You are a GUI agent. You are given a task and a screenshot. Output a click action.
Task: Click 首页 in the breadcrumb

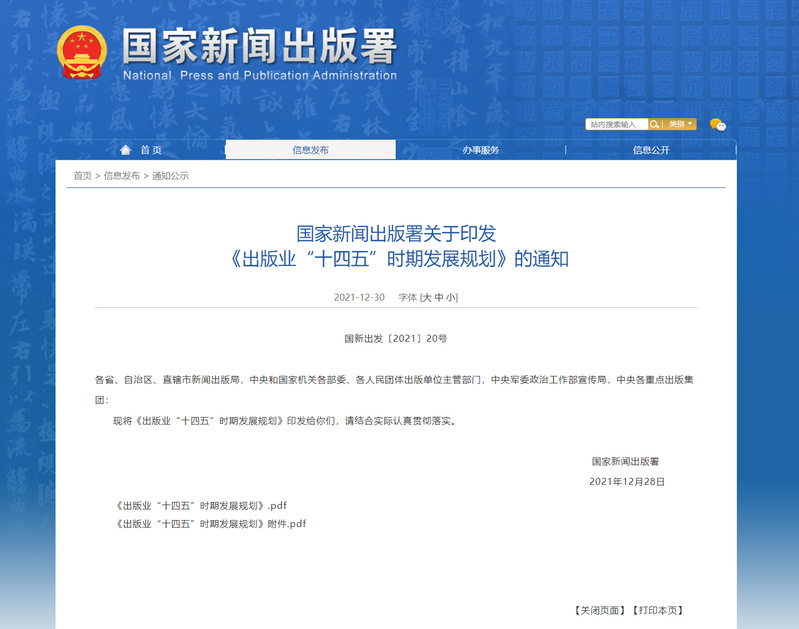pyautogui.click(x=82, y=176)
